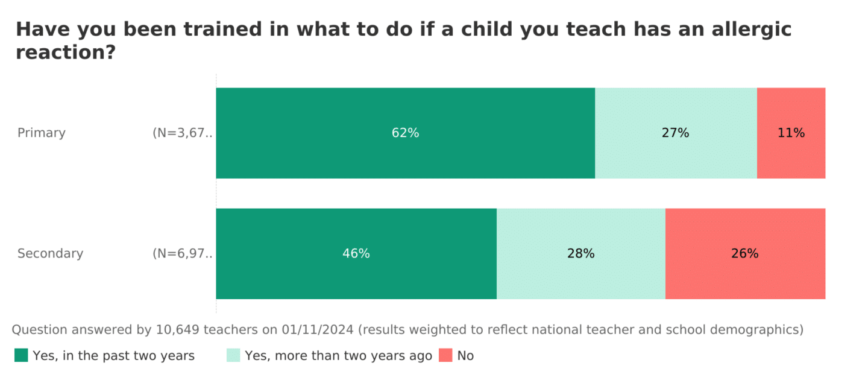Click the Primary 11% red bar segment
The image size is (868, 386).
(791, 157)
